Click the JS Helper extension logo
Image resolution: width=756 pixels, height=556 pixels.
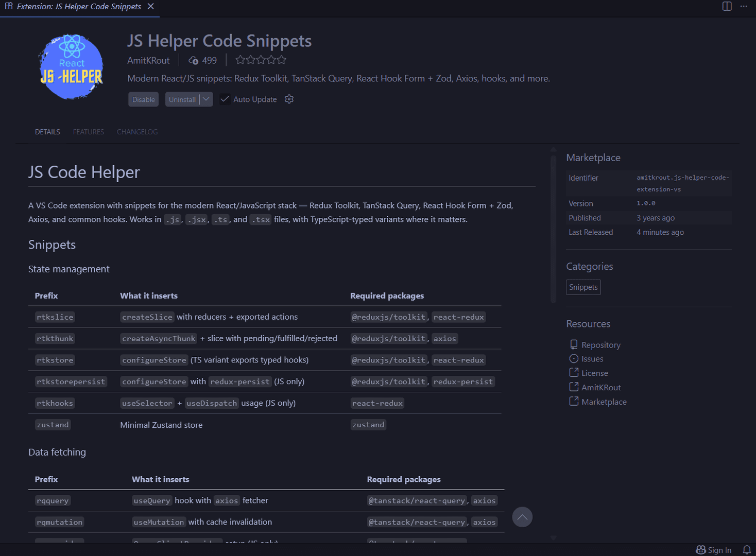72,66
